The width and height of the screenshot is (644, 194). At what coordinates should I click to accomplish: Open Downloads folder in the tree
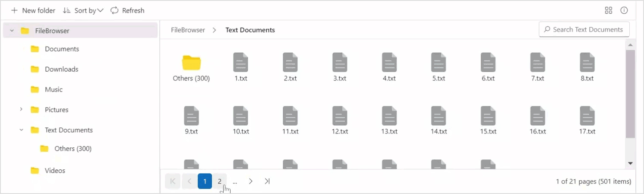(61, 69)
